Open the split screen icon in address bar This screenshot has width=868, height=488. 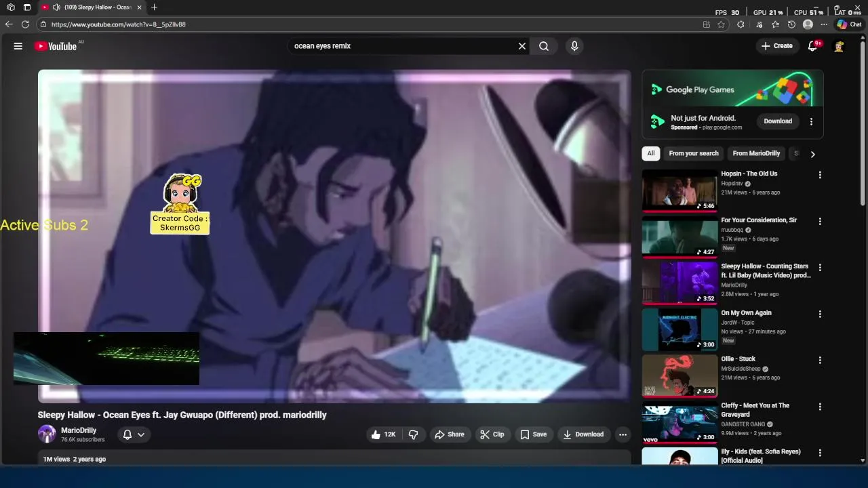click(707, 24)
